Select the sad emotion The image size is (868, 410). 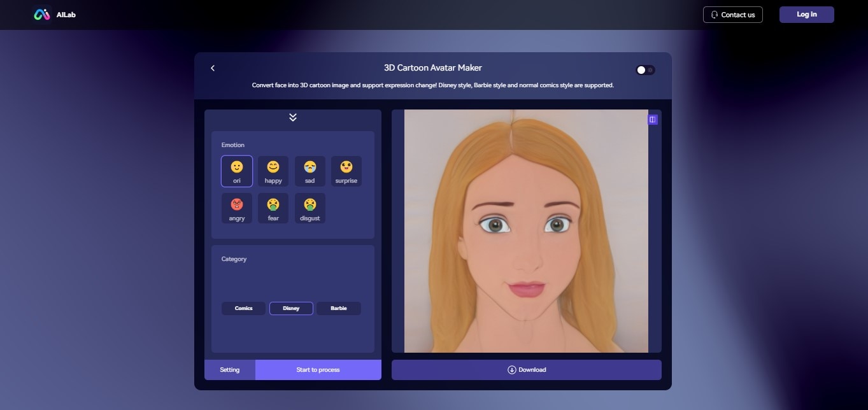309,171
